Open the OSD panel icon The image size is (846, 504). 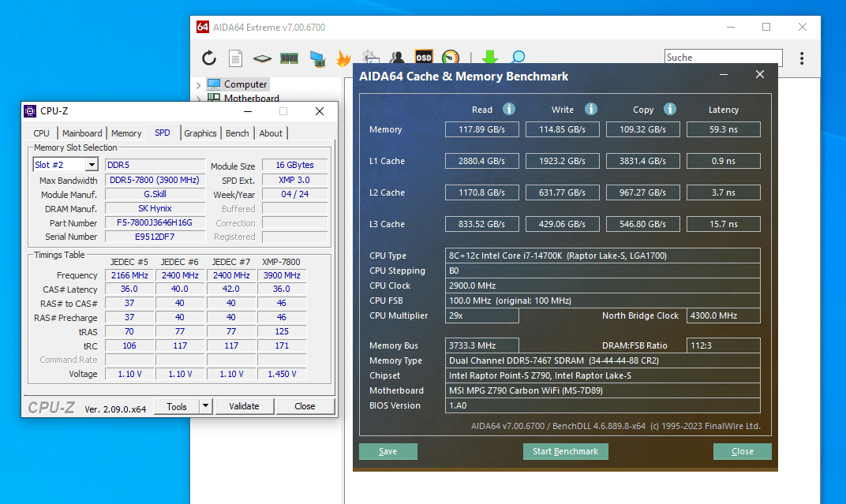click(424, 57)
